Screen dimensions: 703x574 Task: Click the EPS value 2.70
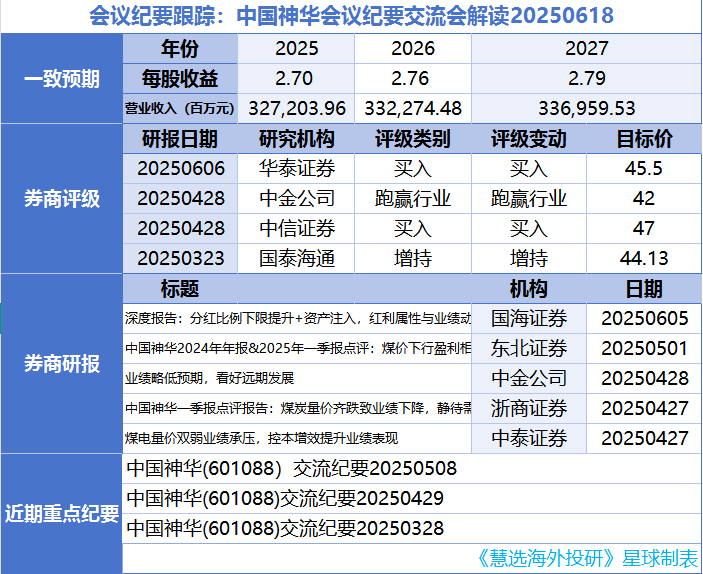pos(294,78)
